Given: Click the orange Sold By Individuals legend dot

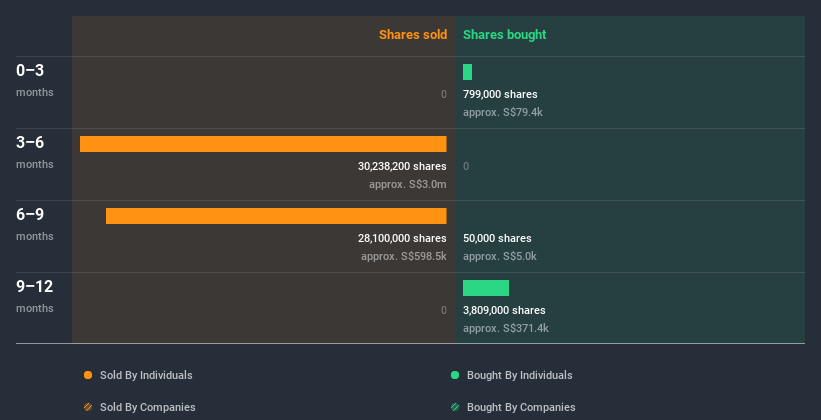Looking at the screenshot, I should coord(88,375).
